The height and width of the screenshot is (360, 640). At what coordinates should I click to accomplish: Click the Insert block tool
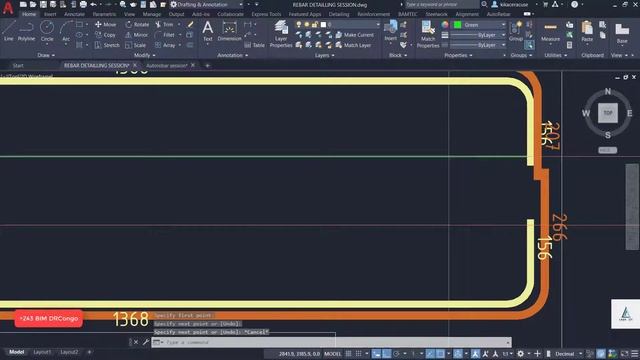click(391, 31)
